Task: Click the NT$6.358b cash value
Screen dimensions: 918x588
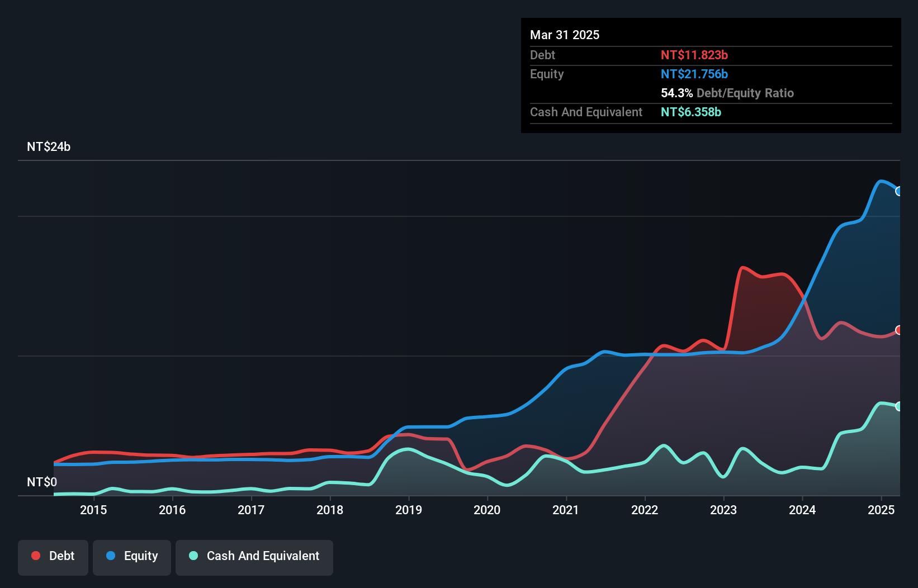Action: 691,112
